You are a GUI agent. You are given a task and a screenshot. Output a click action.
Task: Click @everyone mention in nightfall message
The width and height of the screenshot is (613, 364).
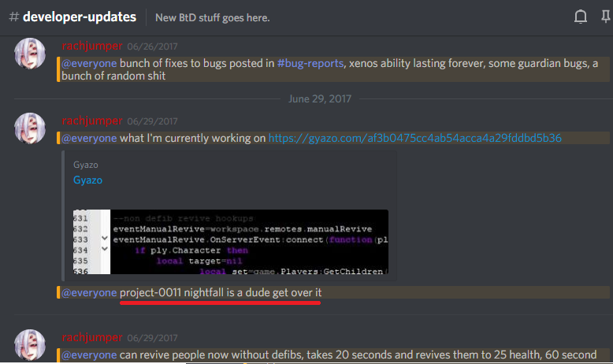[88, 292]
